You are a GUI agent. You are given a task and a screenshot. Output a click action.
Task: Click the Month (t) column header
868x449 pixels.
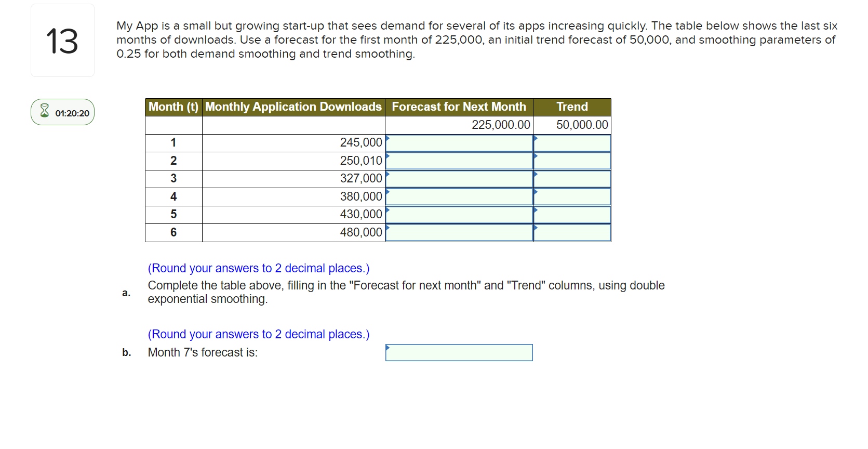click(x=173, y=107)
